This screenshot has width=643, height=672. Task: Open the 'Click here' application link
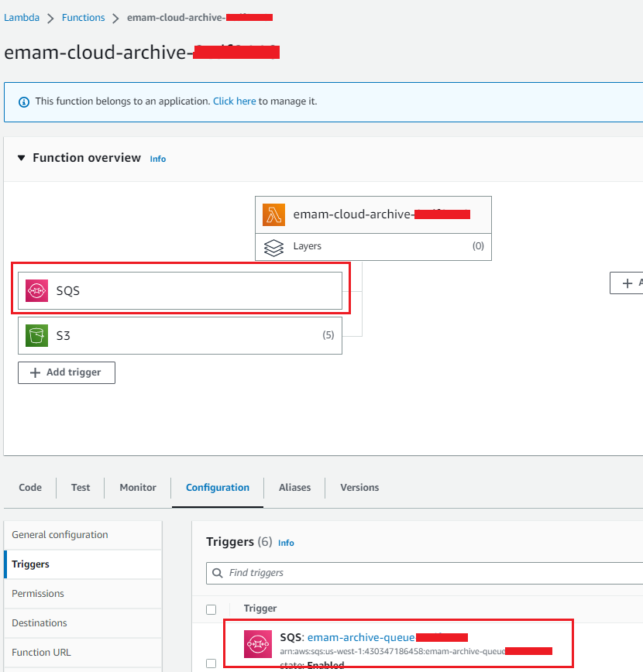[234, 101]
